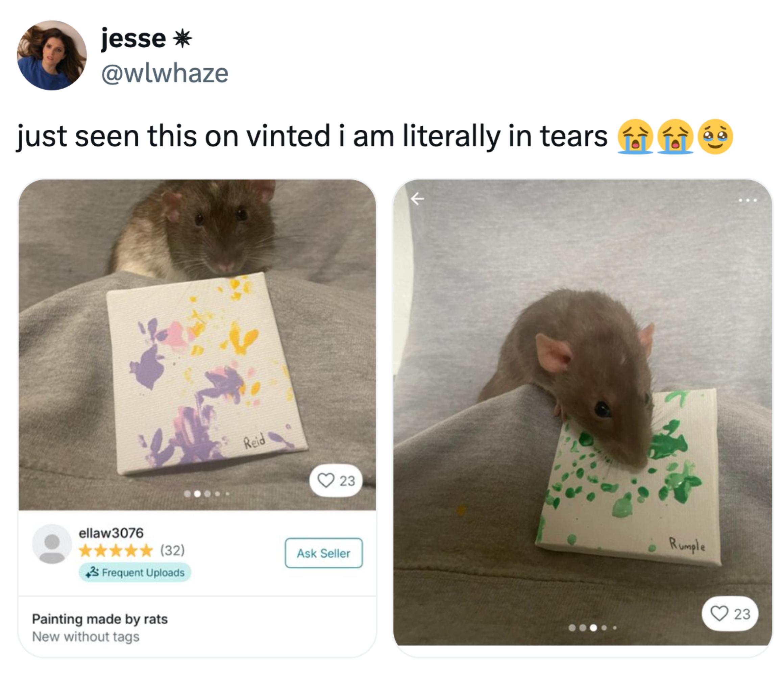Select the highlighted dot in right image carousel

(x=593, y=628)
